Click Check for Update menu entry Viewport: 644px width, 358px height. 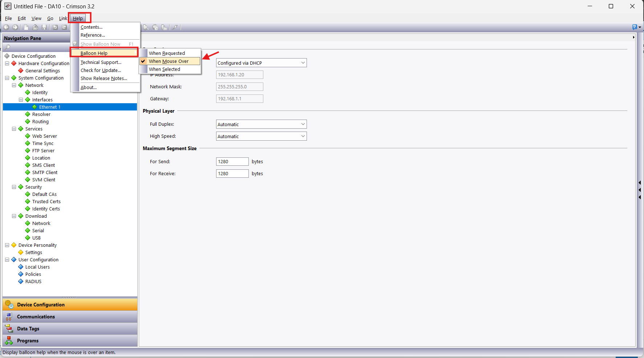(101, 71)
